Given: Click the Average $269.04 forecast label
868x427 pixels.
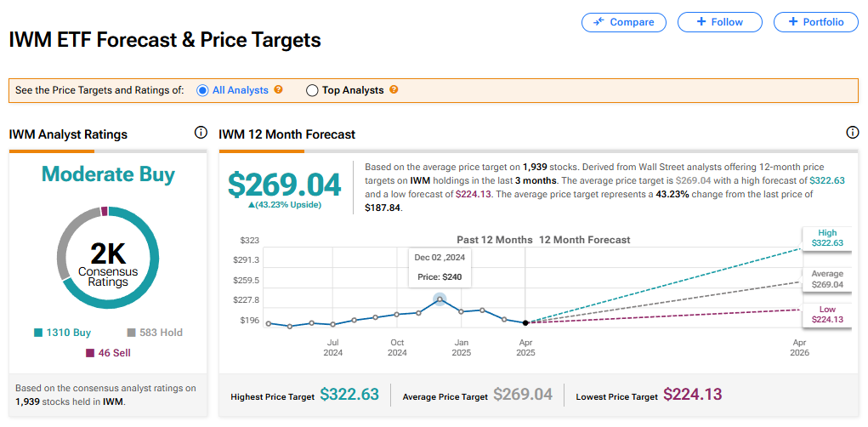Looking at the screenshot, I should (827, 279).
